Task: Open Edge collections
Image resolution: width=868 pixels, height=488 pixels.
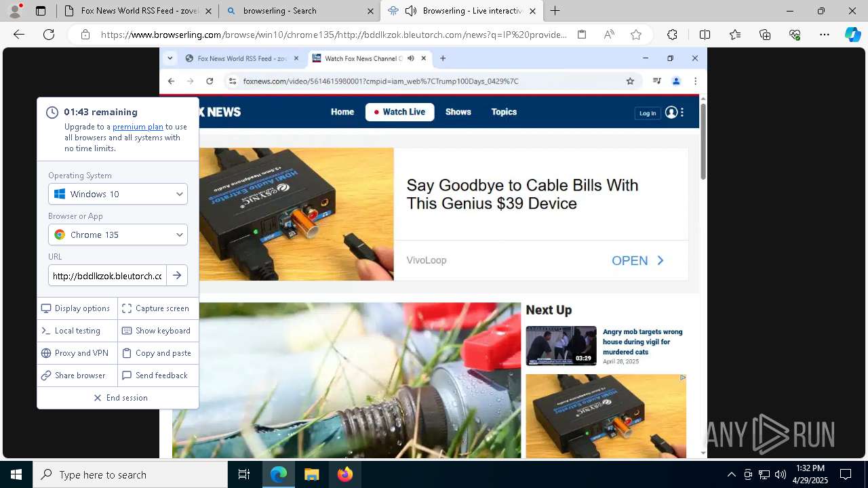Action: pyautogui.click(x=765, y=35)
